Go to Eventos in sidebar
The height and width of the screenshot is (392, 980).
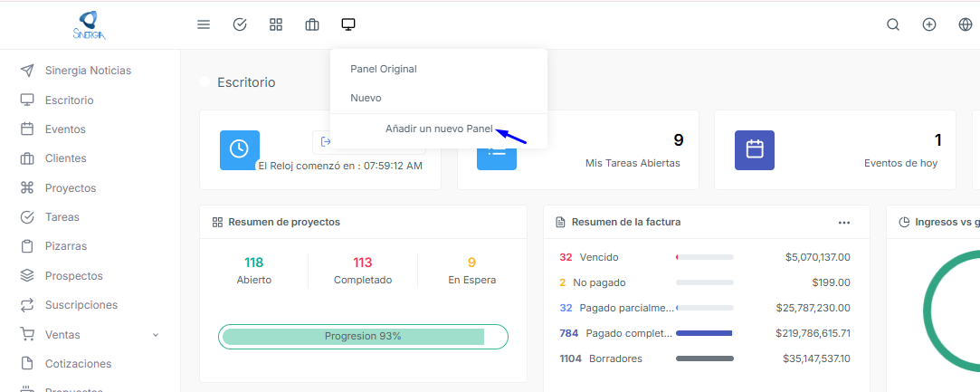coord(65,129)
